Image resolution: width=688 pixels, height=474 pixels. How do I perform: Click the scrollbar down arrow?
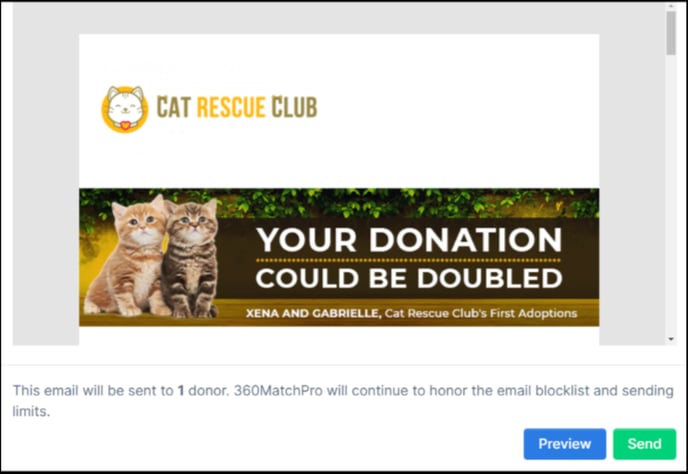(671, 339)
